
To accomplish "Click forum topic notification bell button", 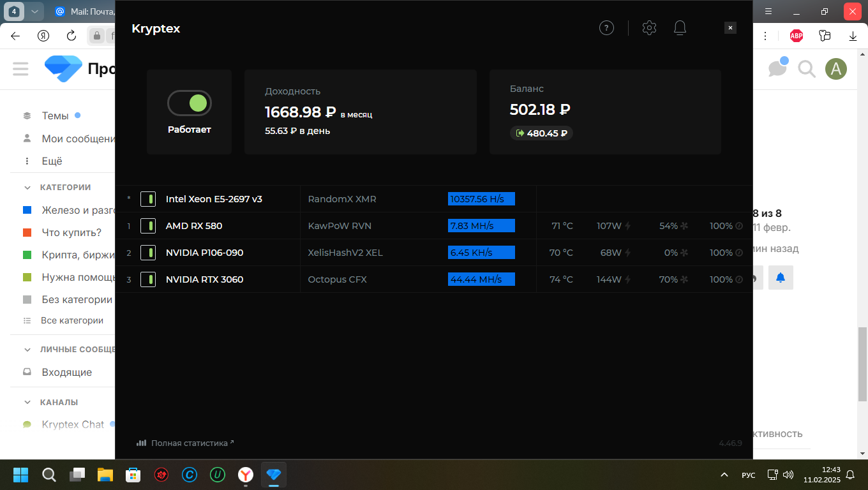I will point(781,278).
